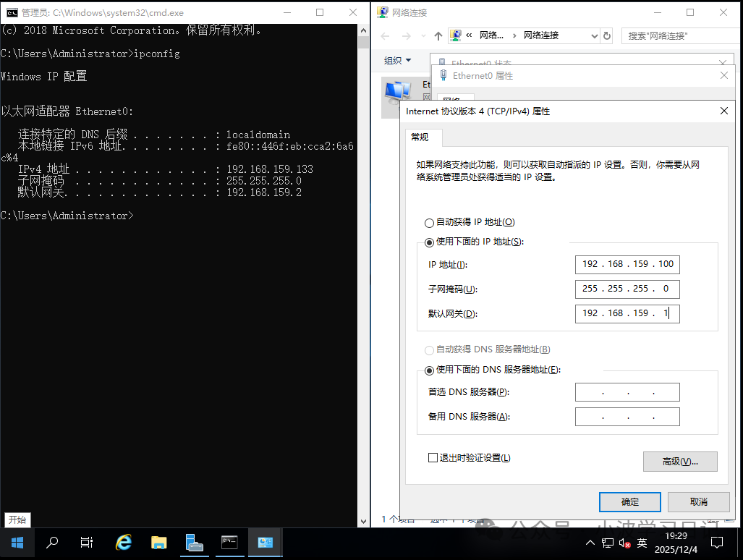
Task: Switch to Network Connections taskbar icon
Action: (265, 543)
